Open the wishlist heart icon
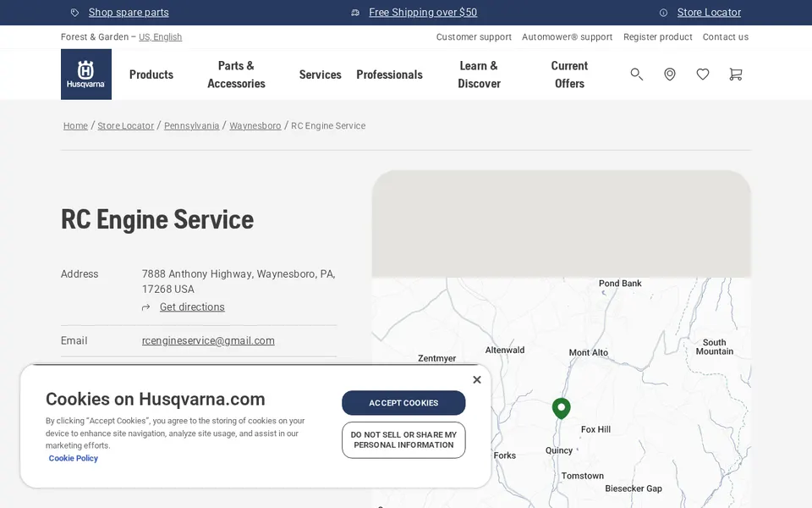 click(x=703, y=75)
